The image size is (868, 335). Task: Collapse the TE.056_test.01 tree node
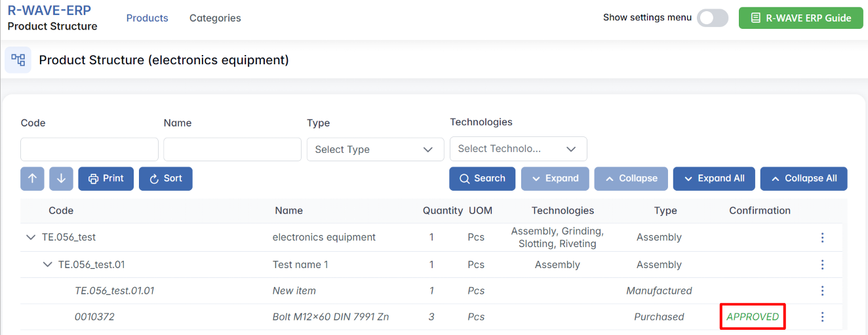47,265
